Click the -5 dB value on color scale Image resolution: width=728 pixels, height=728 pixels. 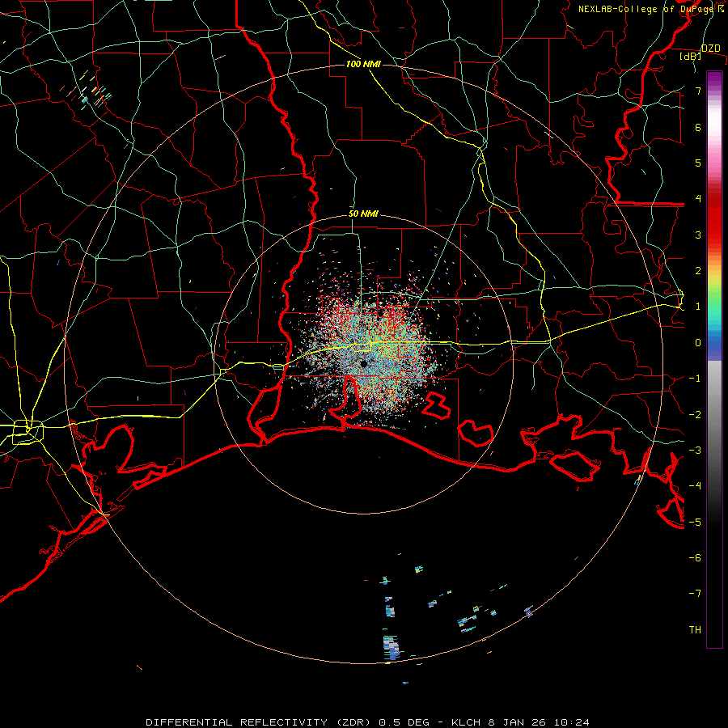tap(695, 522)
